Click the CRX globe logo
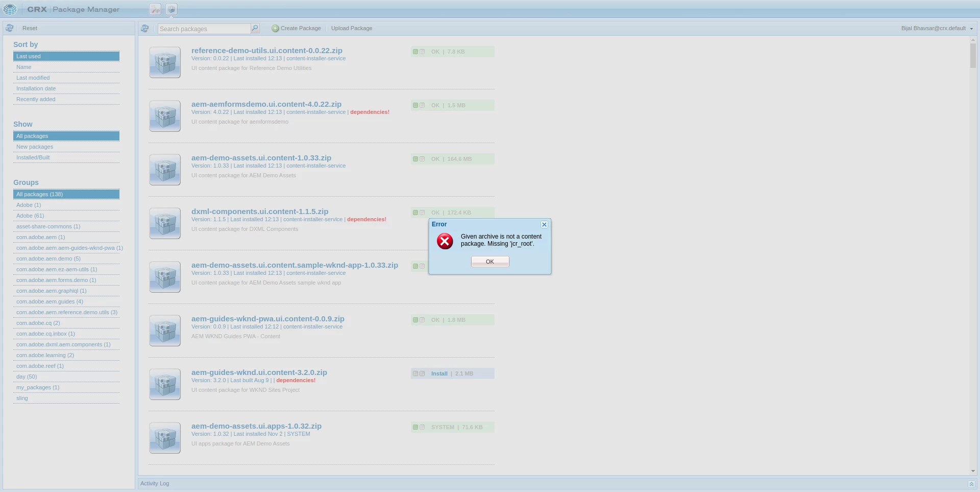The height and width of the screenshot is (492, 980). [x=10, y=9]
